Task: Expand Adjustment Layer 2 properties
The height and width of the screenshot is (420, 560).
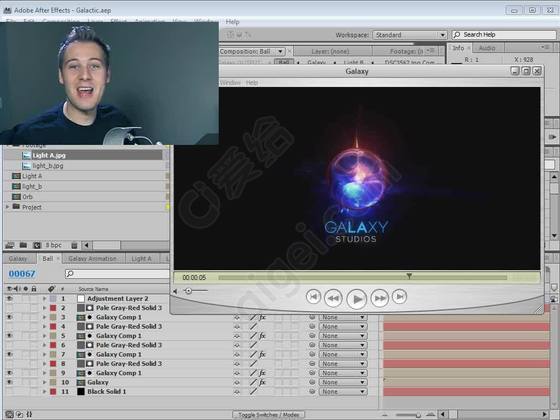Action: [44, 298]
